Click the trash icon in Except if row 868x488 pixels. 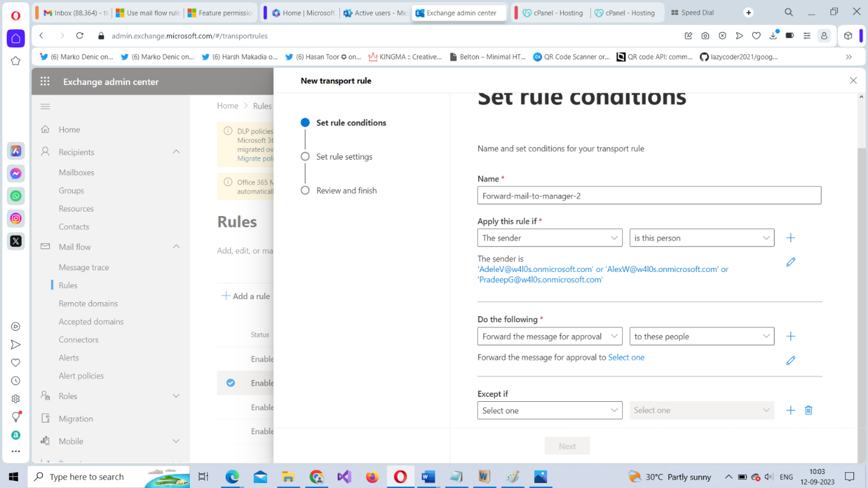809,410
